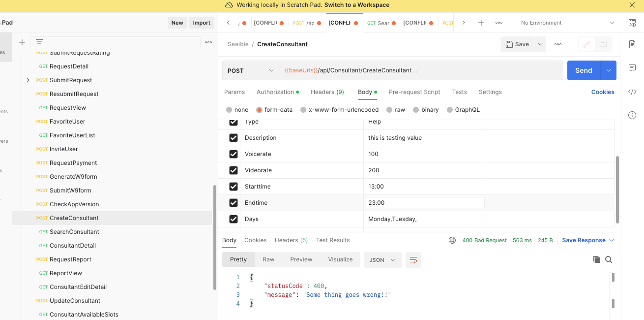This screenshot has height=320, width=644.
Task: Toggle response line wrap icon
Action: pyautogui.click(x=413, y=259)
